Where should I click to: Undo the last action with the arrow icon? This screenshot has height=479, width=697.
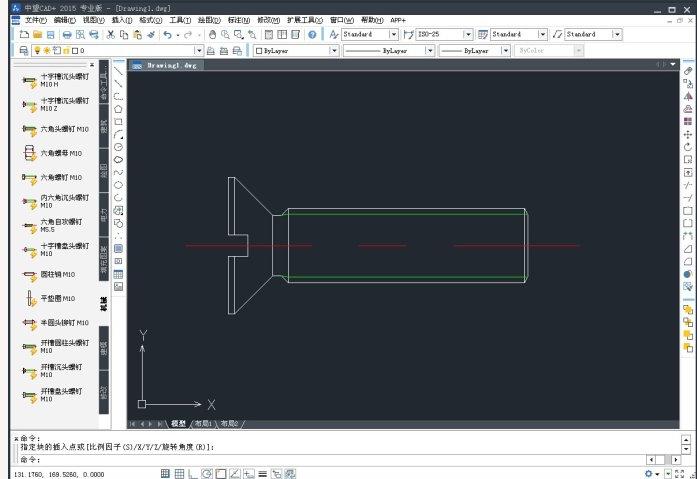[167, 34]
